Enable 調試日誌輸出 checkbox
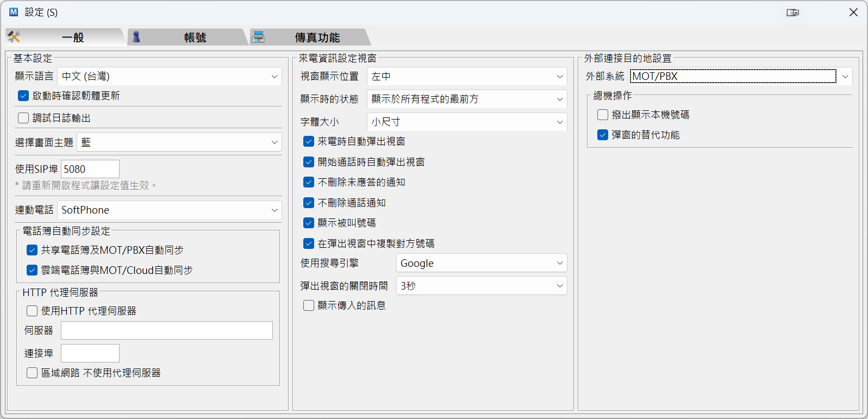The image size is (868, 419). (23, 118)
